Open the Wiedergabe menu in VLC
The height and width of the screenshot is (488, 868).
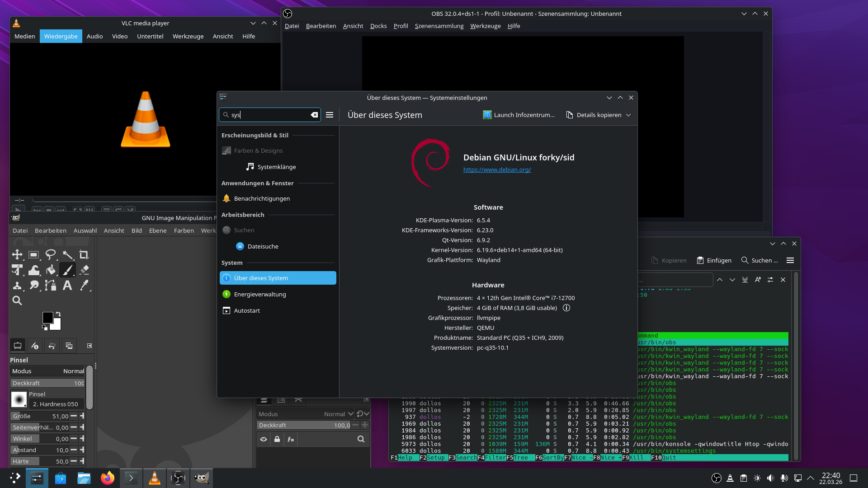(x=61, y=36)
